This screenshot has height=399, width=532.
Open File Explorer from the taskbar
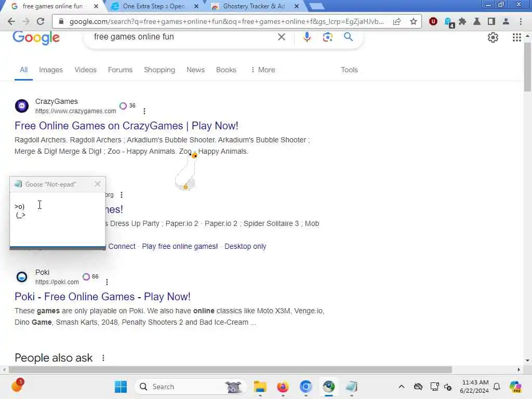(x=260, y=387)
